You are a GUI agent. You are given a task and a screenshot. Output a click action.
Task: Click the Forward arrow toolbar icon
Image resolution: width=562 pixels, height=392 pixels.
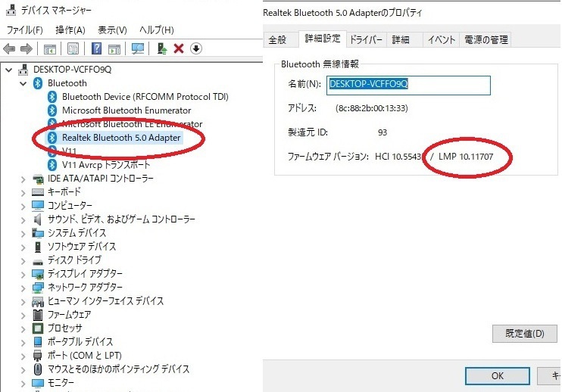[x=27, y=48]
